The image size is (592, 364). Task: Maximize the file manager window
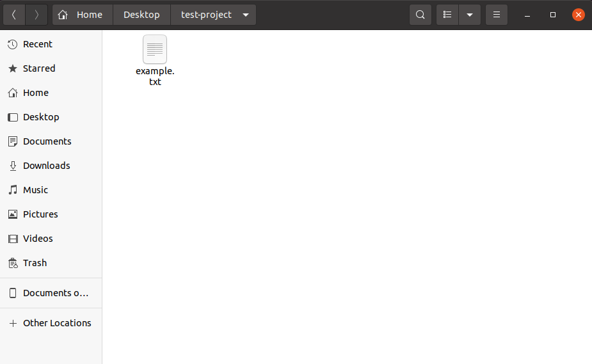coord(553,15)
